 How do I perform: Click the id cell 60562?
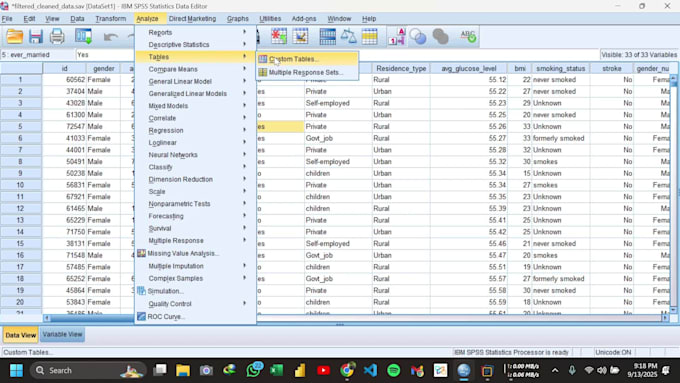coord(64,80)
